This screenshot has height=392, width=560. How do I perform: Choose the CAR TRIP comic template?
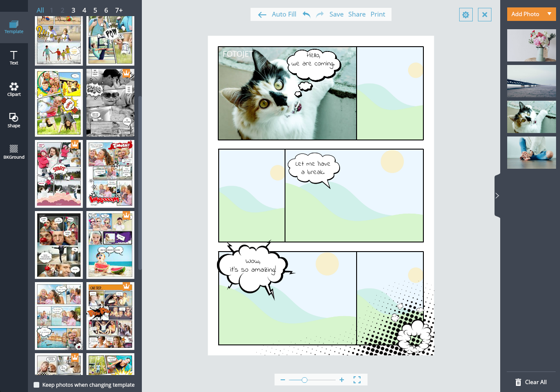click(110, 316)
